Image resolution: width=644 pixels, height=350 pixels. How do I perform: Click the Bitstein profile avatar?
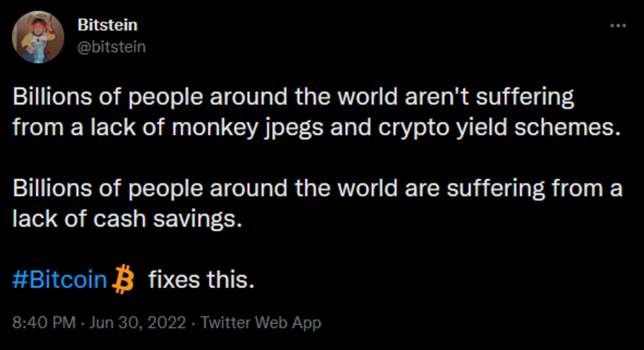click(39, 37)
